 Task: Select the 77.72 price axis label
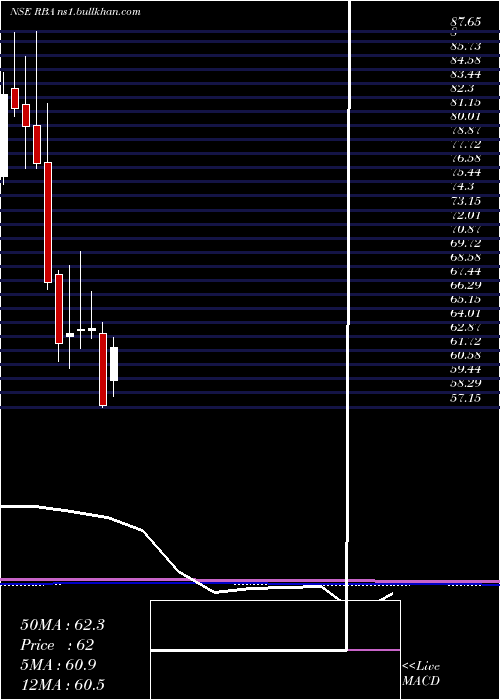click(466, 144)
